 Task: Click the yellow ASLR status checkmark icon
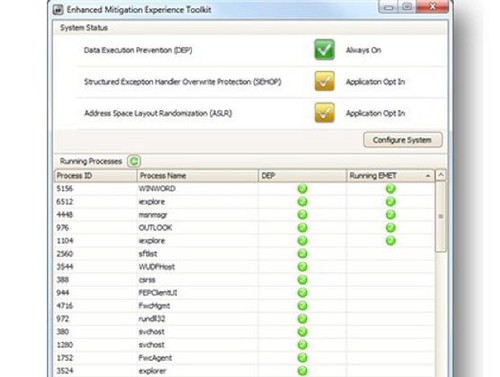(x=324, y=113)
